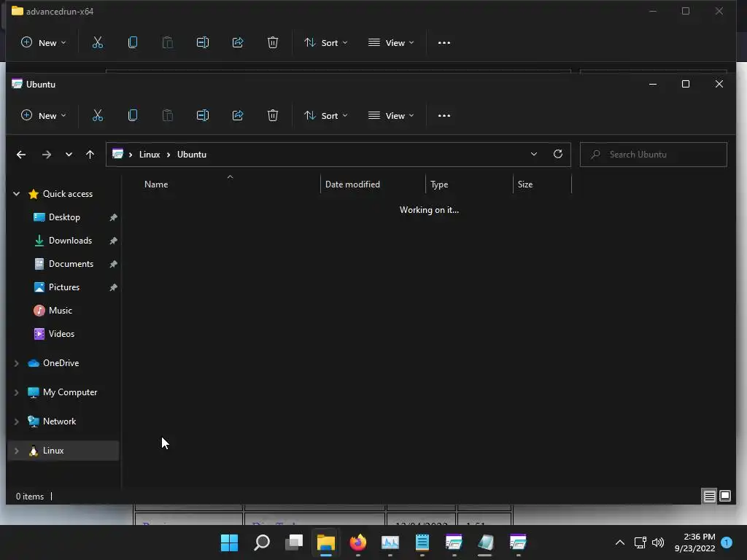Viewport: 747px width, 560px height.
Task: Click File Explorer taskbar icon
Action: [326, 542]
